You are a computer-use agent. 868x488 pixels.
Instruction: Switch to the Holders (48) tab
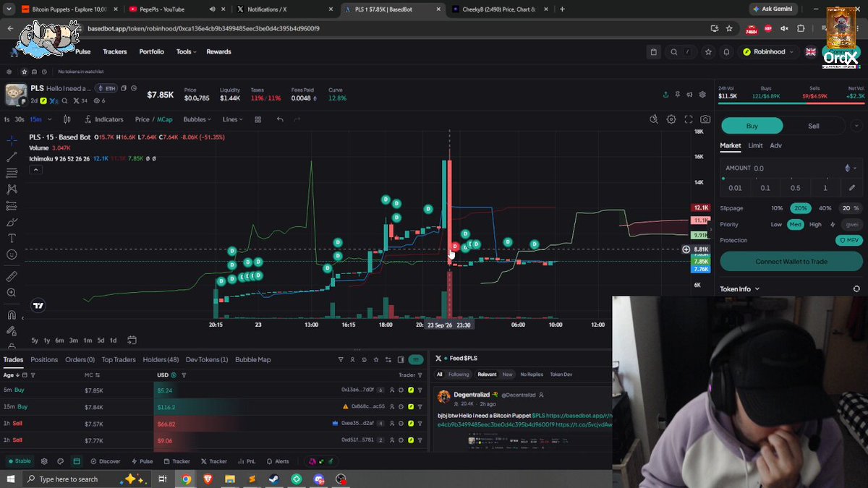click(x=161, y=359)
